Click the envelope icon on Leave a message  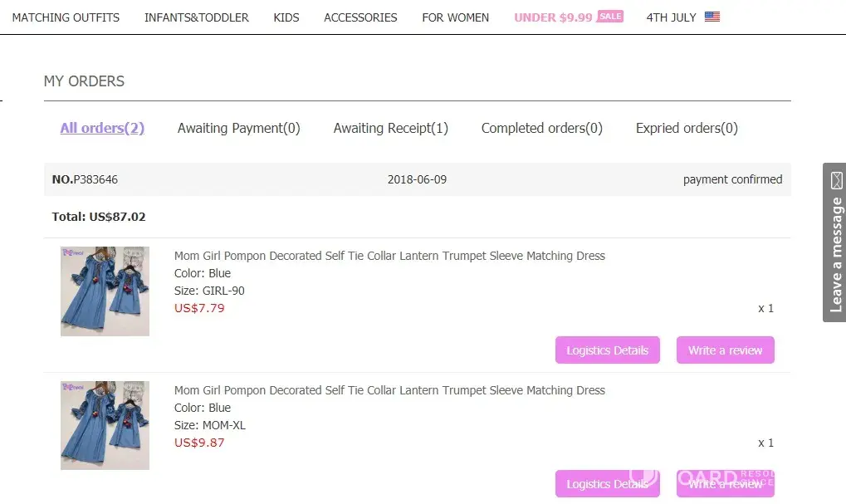(x=836, y=180)
